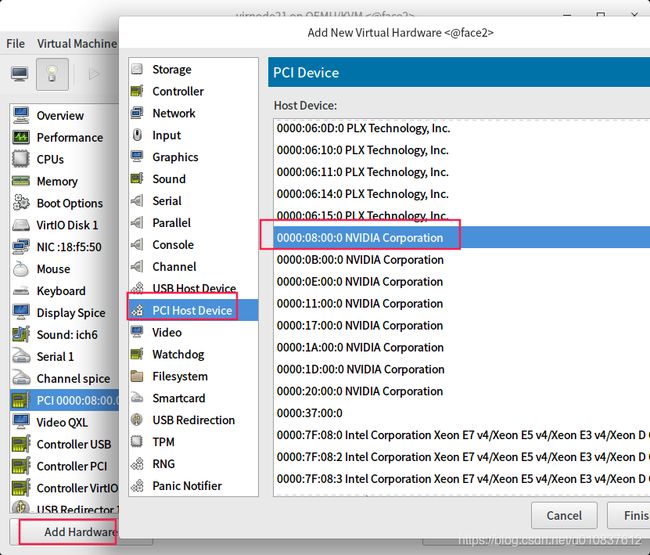Select host device 0000:1A:00:0 NVIDIA Corporation
The width and height of the screenshot is (650, 555).
(461, 347)
